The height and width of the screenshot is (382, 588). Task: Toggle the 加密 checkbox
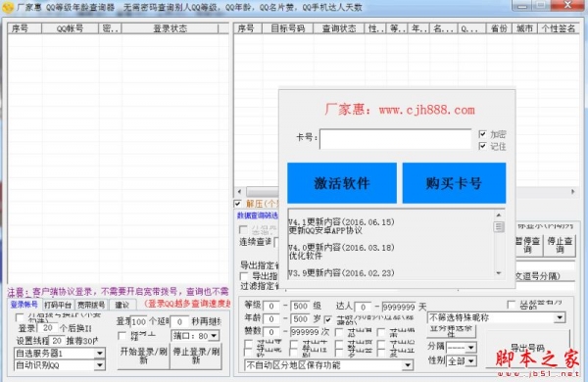point(482,134)
